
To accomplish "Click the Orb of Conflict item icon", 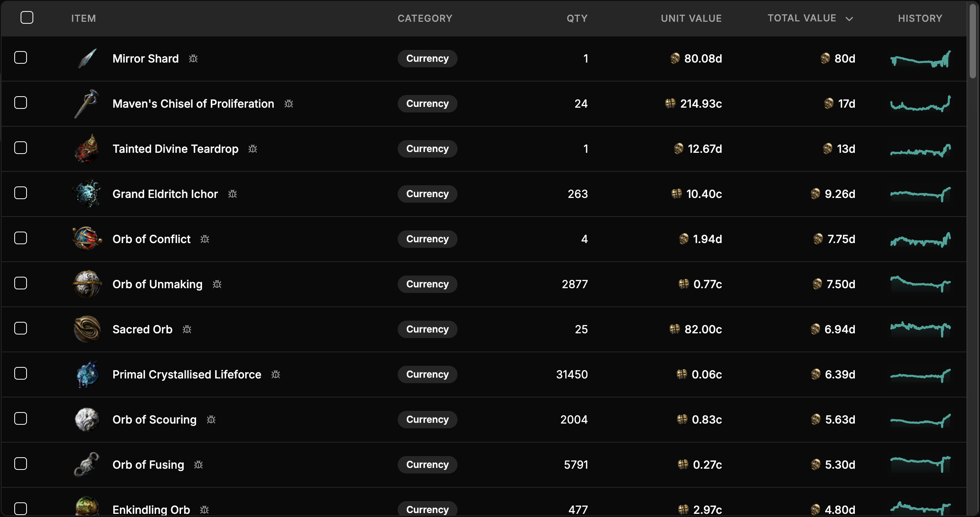I will (87, 239).
